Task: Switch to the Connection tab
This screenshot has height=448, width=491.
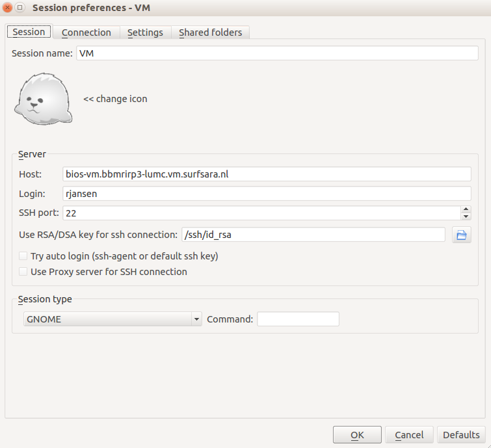Action: click(86, 33)
